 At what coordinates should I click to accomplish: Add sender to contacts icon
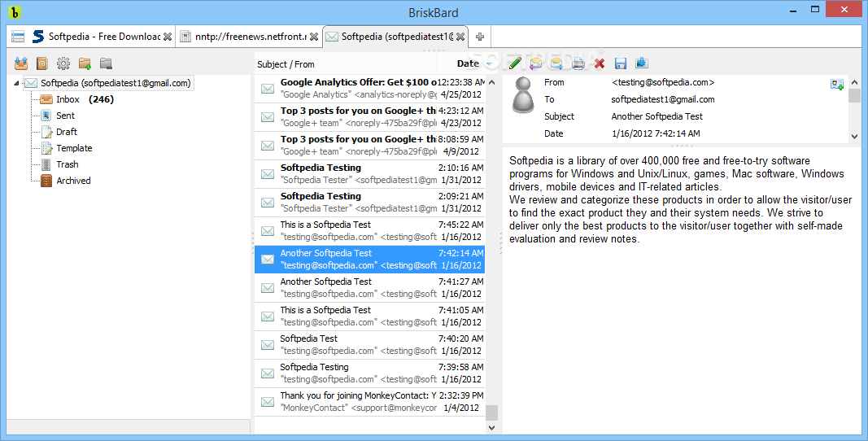coord(836,84)
